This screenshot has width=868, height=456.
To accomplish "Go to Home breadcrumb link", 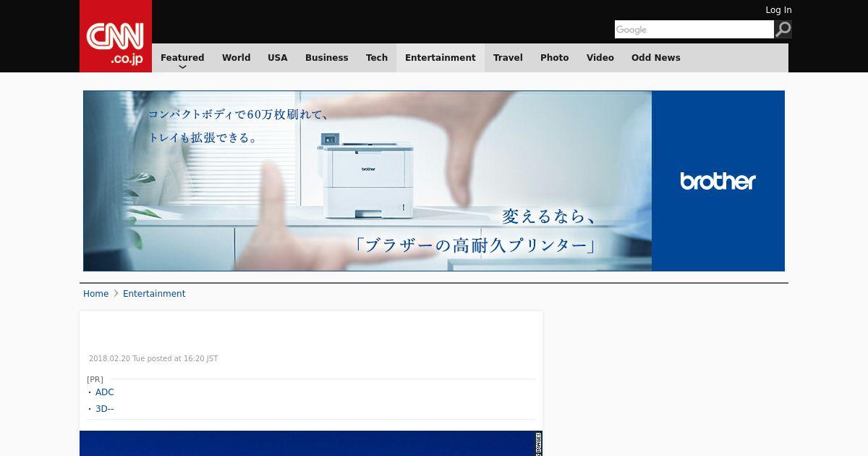I will pos(95,294).
